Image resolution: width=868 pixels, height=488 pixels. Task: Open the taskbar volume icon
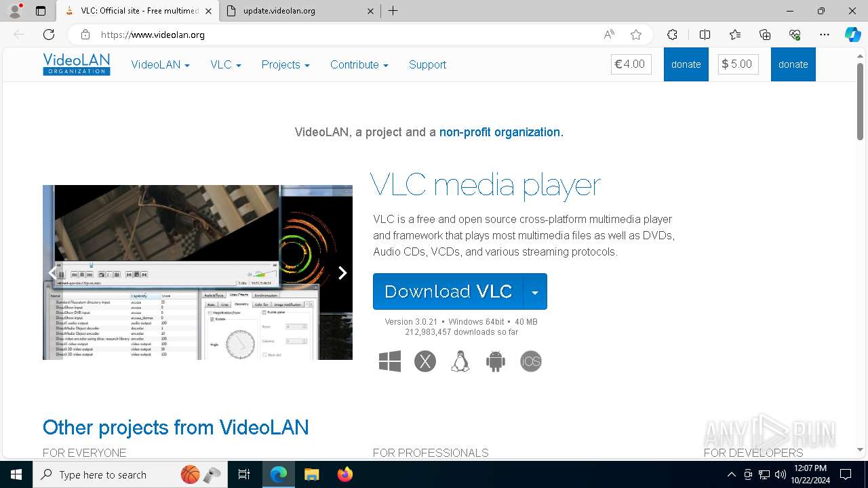point(780,474)
